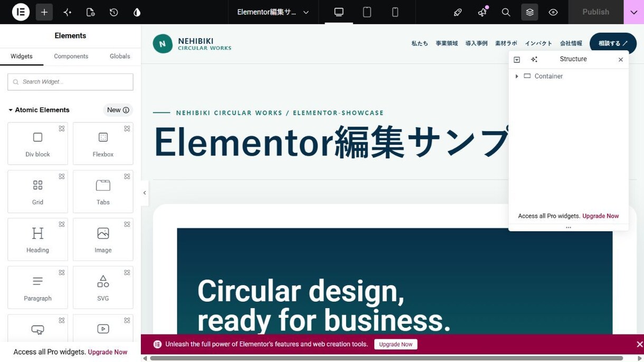Select the Globals tab
Image resolution: width=644 pixels, height=362 pixels.
pos(120,56)
